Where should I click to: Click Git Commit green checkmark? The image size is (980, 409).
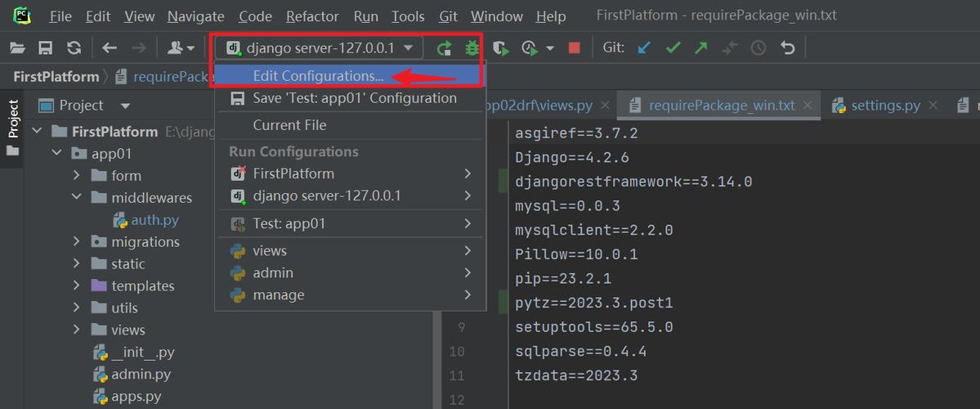click(673, 48)
